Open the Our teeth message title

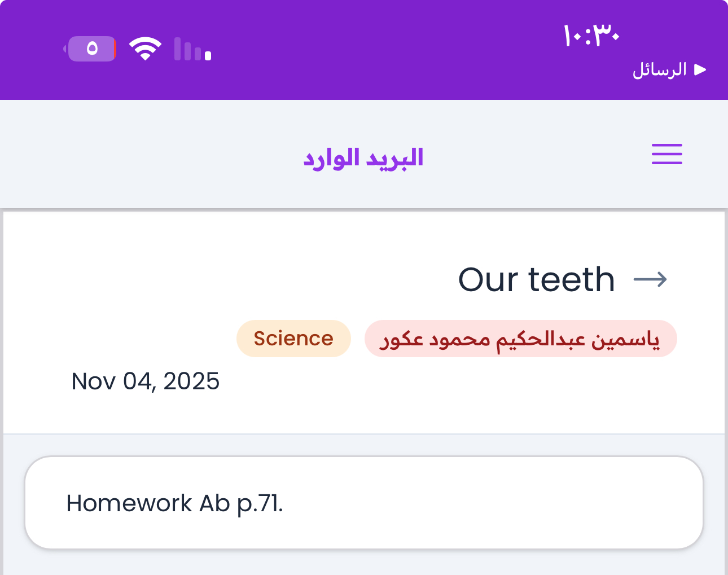(536, 279)
